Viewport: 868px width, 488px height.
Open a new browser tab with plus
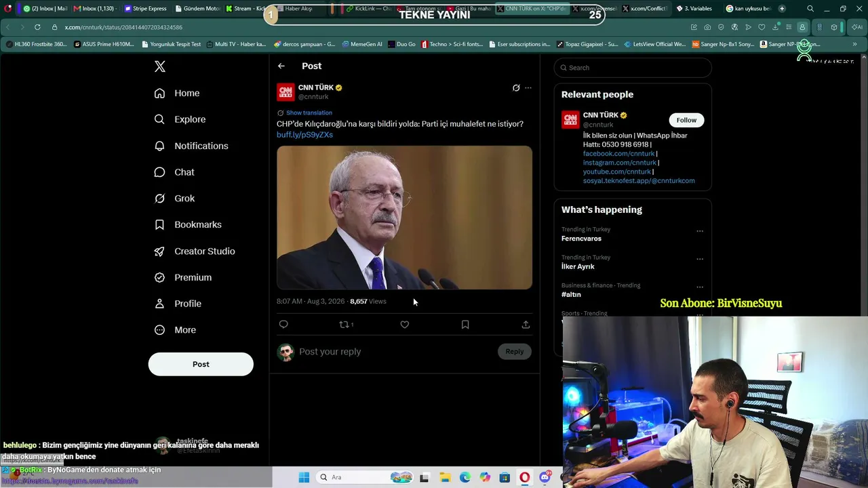782,9
